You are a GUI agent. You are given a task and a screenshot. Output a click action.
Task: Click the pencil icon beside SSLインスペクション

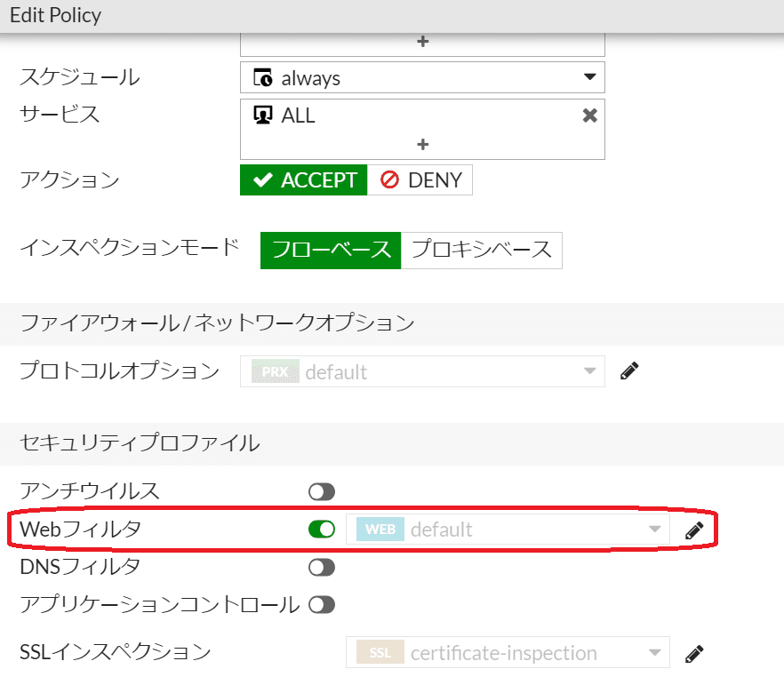point(694,653)
